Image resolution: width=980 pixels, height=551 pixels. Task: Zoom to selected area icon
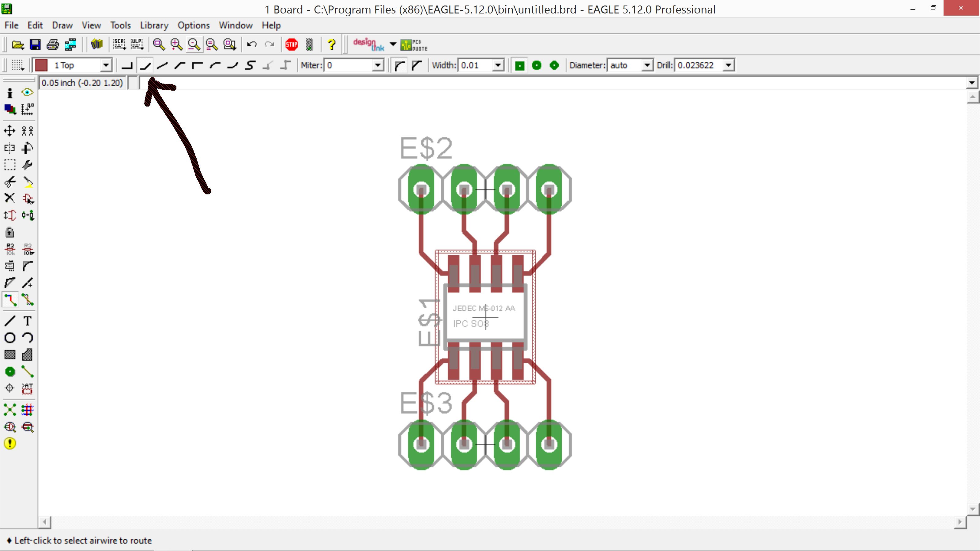coord(230,45)
